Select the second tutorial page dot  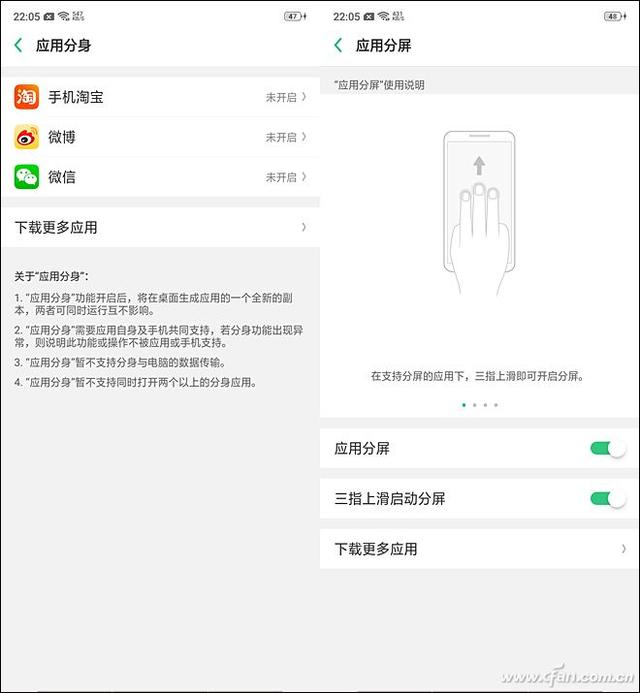[475, 405]
